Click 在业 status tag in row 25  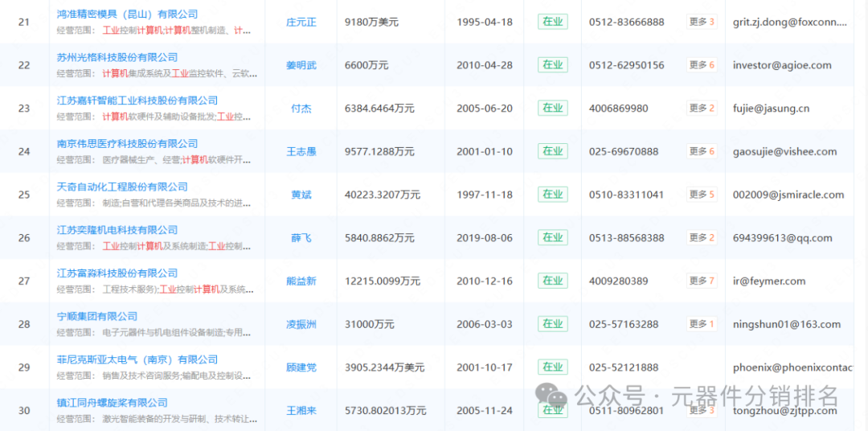(552, 195)
